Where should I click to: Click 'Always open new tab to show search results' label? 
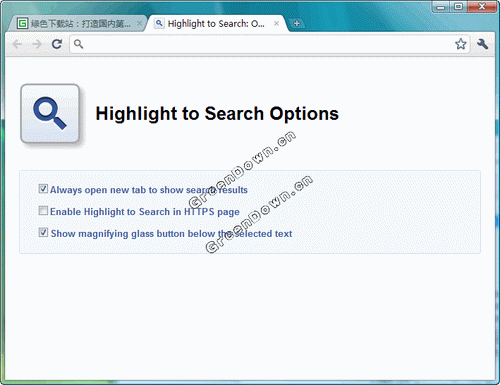click(x=149, y=190)
